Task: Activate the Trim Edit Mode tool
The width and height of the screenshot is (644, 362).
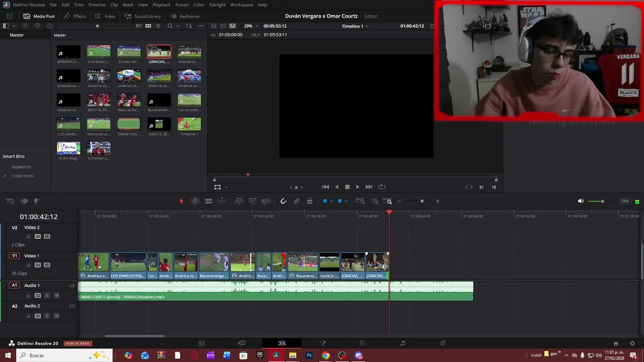Action: 195,201
